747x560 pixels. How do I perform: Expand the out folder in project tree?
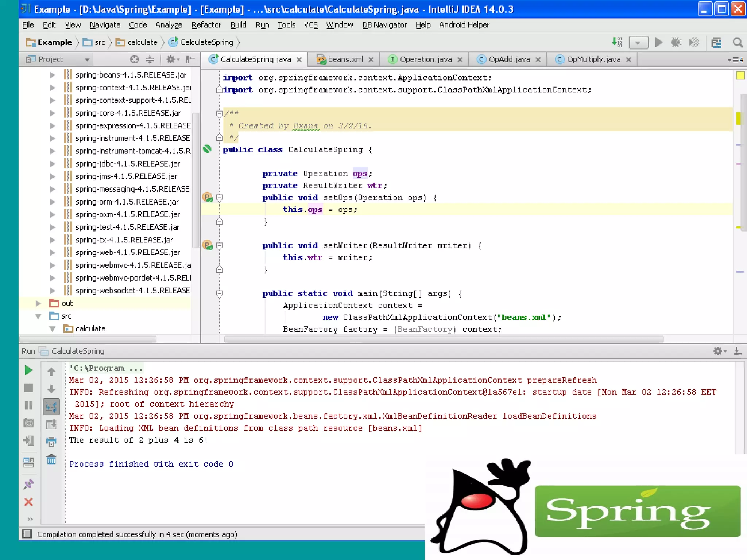tap(38, 303)
